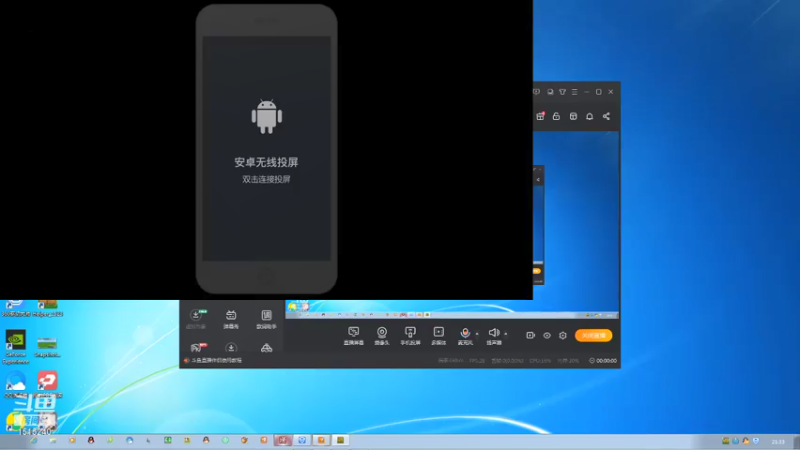Open streaming settings gear
Screen dimensions: 800x450
click(563, 335)
